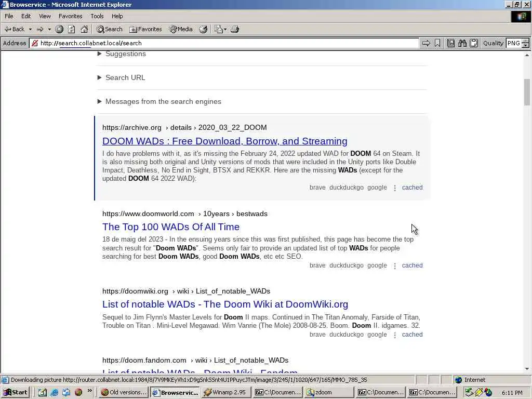Viewport: 532px width, 399px height.
Task: Go back using the Back arrow button
Action: tap(14, 29)
